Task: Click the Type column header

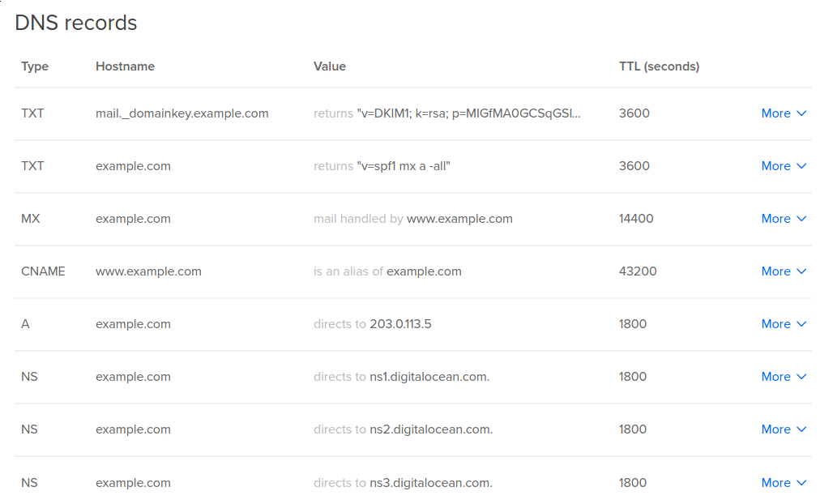Action: pos(35,66)
